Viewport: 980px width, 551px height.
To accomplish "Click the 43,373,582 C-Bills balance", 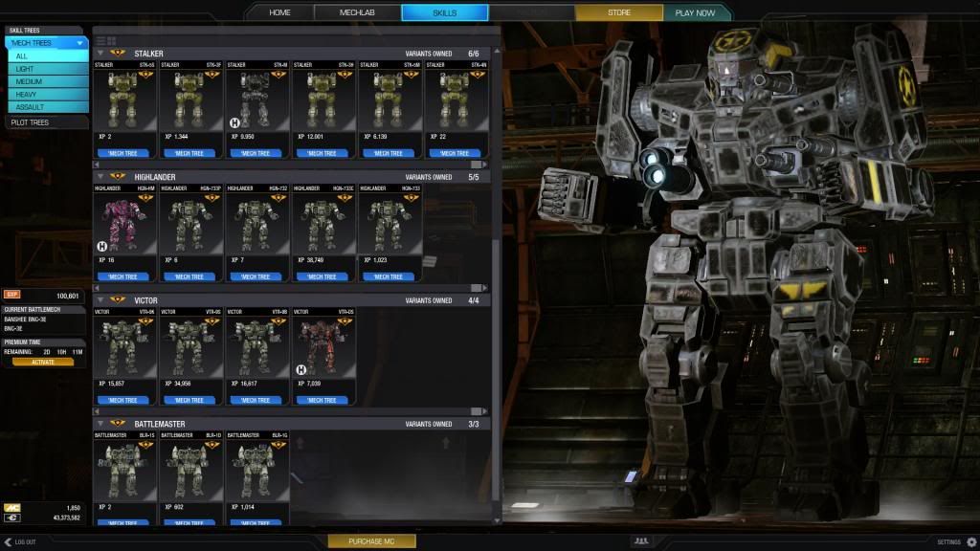I will (x=66, y=518).
